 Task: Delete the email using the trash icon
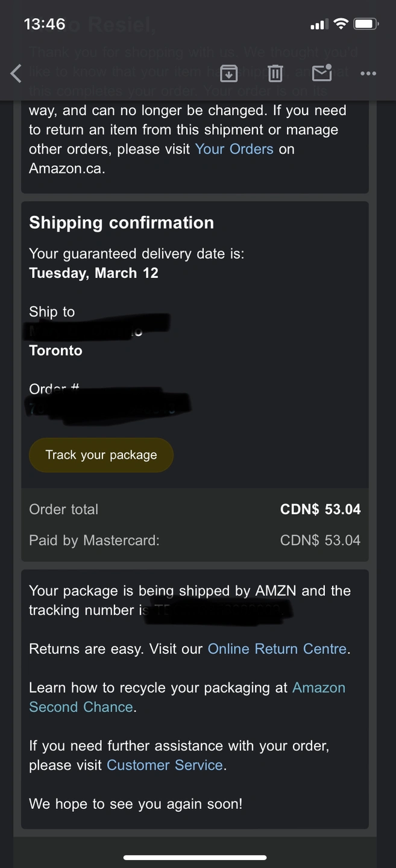coord(275,74)
